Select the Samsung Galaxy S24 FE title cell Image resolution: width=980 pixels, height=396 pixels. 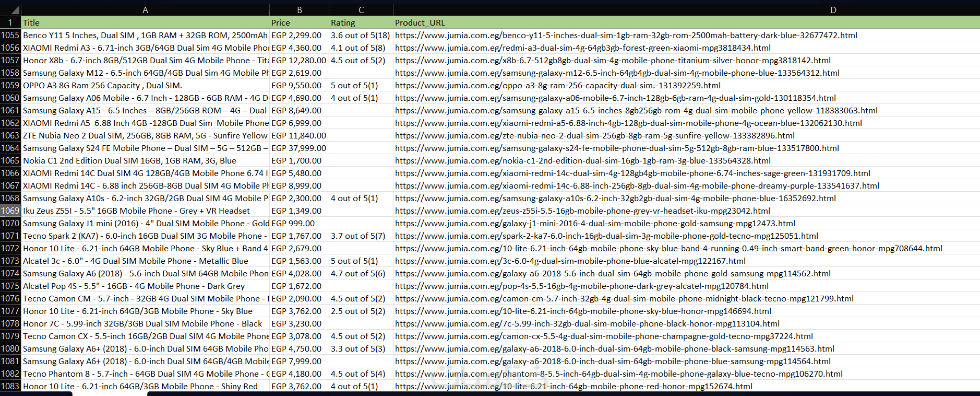pos(145,148)
